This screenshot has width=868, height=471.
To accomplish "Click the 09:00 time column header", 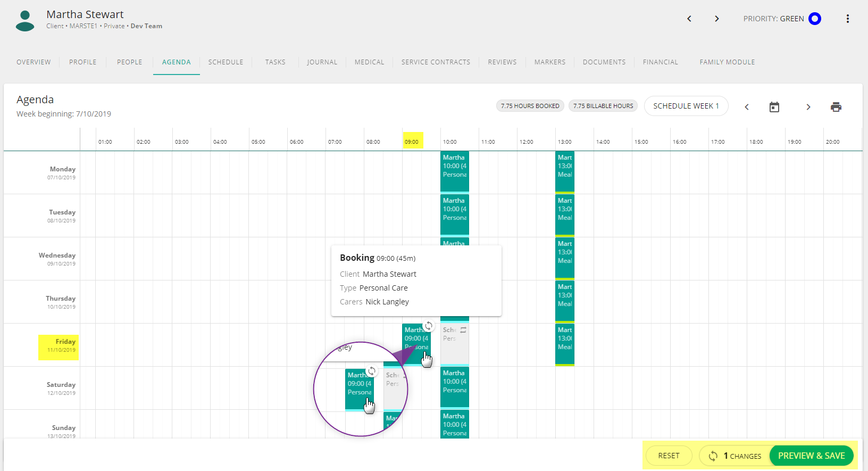I will click(x=412, y=142).
